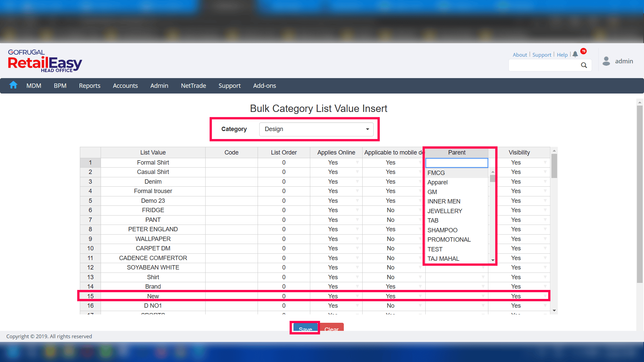Choose JEWELLERY in the Parent options
Image resolution: width=644 pixels, height=362 pixels.
pyautogui.click(x=445, y=211)
